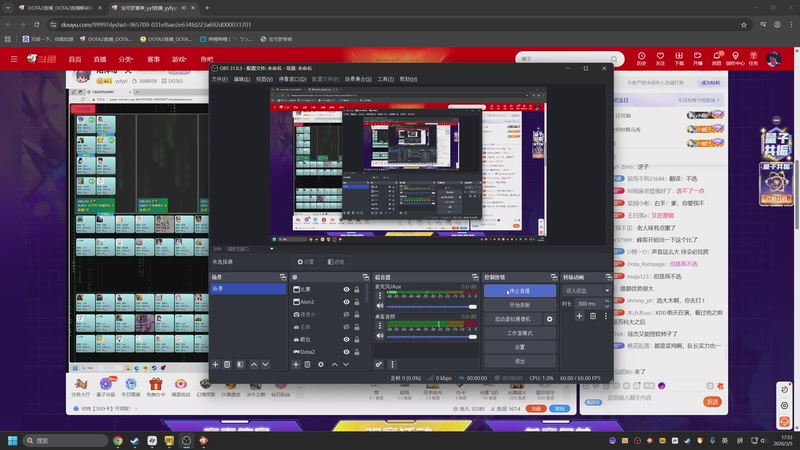This screenshot has height=450, width=800.
Task: Open OBS 场景集合 menu
Action: 358,79
